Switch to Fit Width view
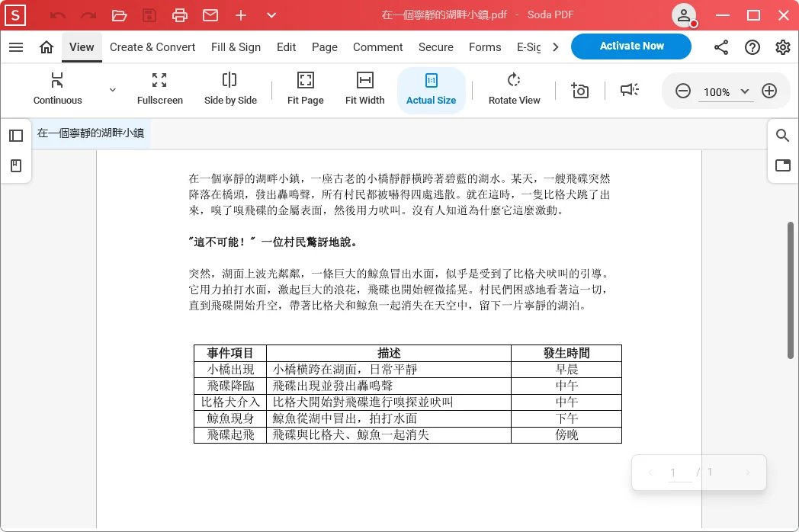Image resolution: width=799 pixels, height=532 pixels. tap(364, 88)
